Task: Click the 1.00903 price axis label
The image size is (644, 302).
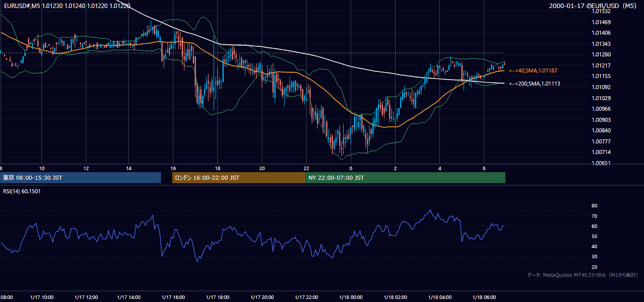Action: [x=601, y=120]
